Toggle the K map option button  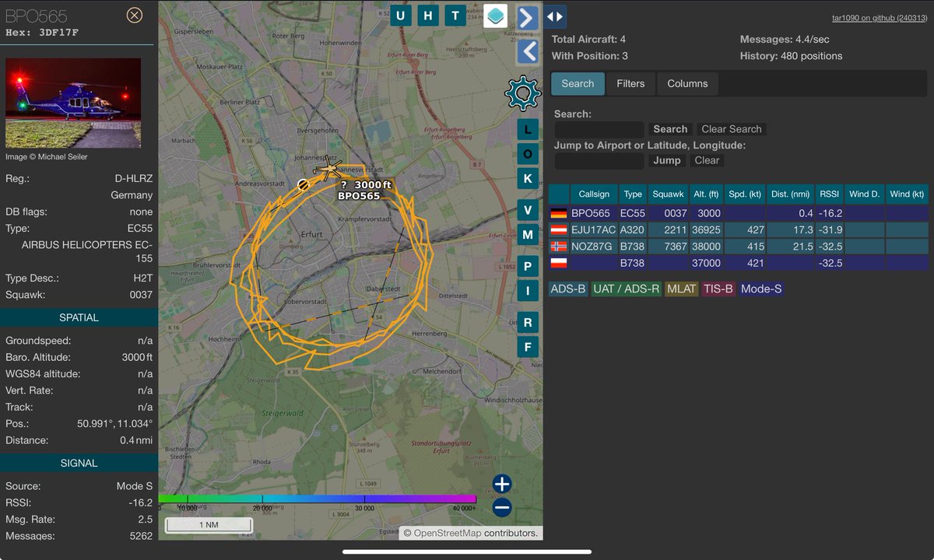point(528,179)
